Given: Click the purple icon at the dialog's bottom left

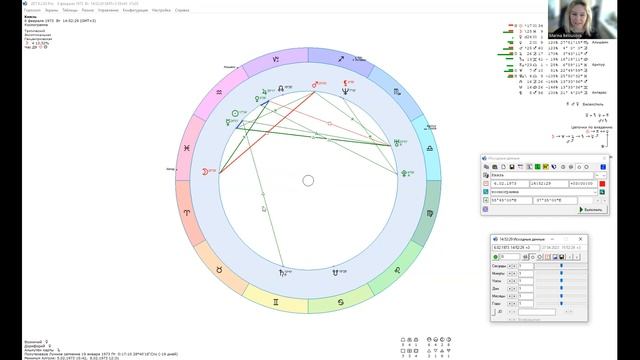Looking at the screenshot, I should pos(485,209).
